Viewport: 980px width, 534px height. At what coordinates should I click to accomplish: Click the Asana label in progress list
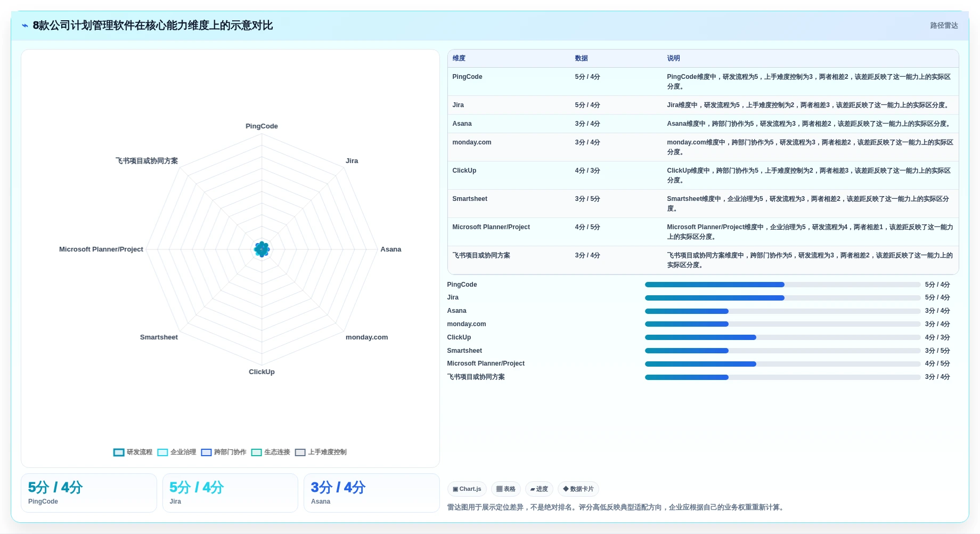pos(456,311)
